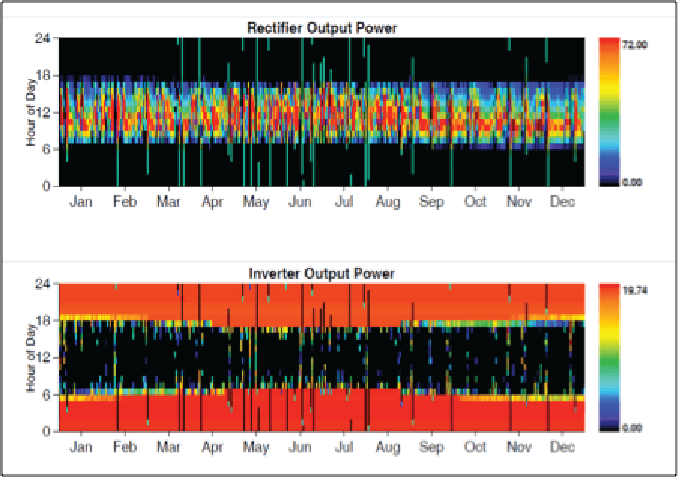Click Sep label on Rectifier chart axis
The image size is (678, 477).
coord(432,200)
